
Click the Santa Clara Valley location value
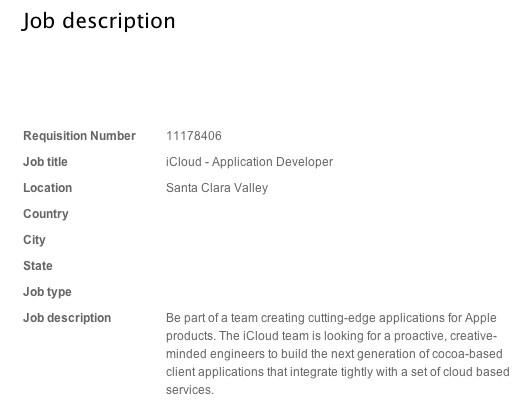217,188
